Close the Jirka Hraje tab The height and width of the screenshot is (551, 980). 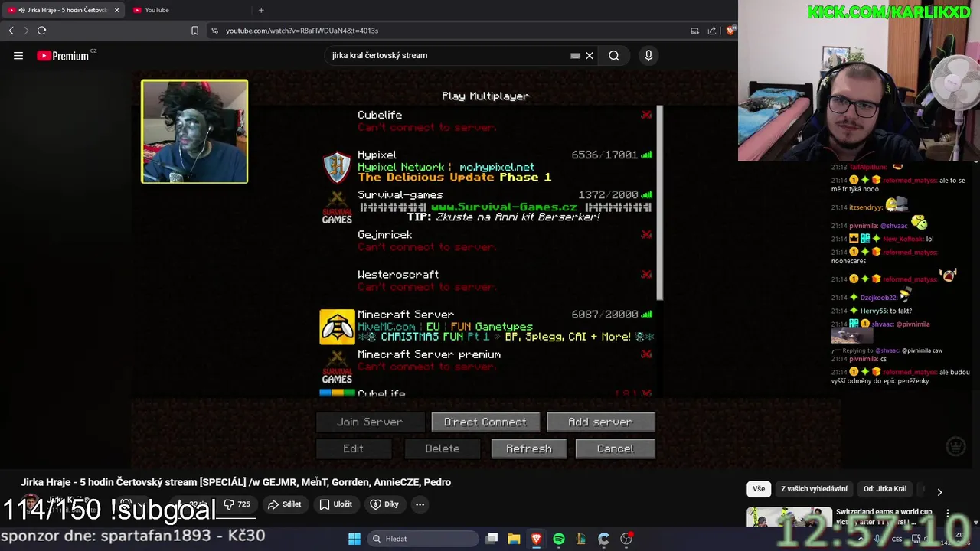(116, 10)
